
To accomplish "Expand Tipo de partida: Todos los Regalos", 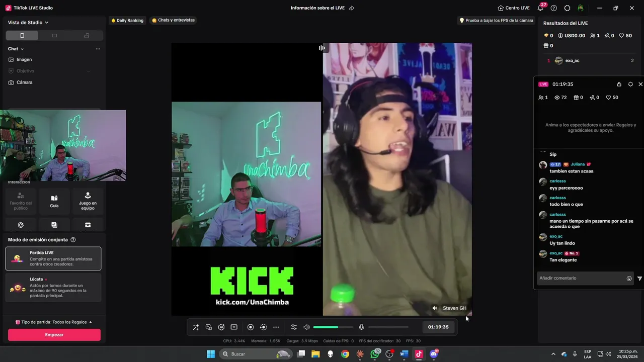I will point(53,322).
